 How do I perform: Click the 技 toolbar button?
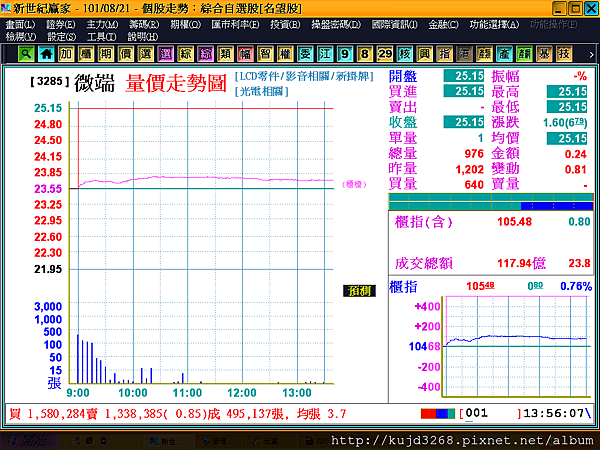click(x=564, y=54)
